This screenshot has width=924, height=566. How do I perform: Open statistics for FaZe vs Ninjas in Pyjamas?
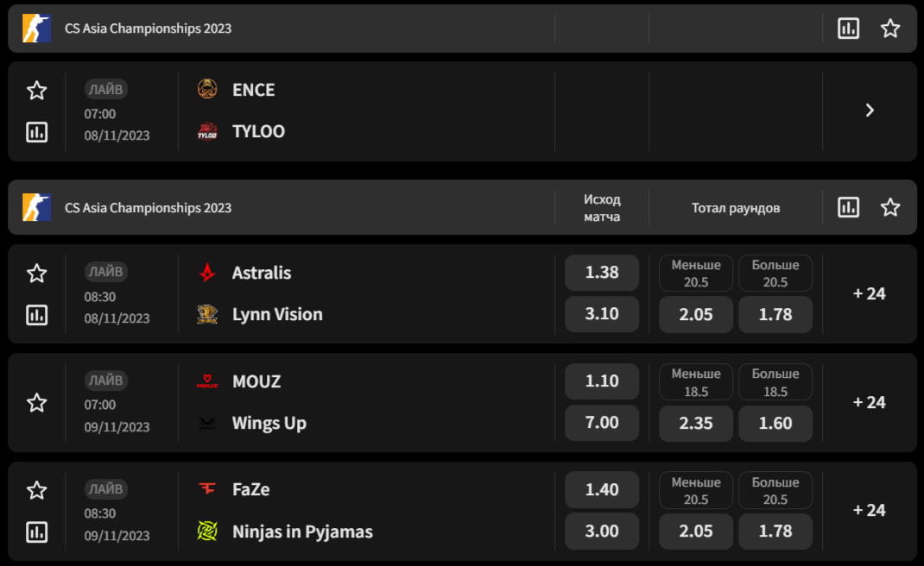pos(36,531)
